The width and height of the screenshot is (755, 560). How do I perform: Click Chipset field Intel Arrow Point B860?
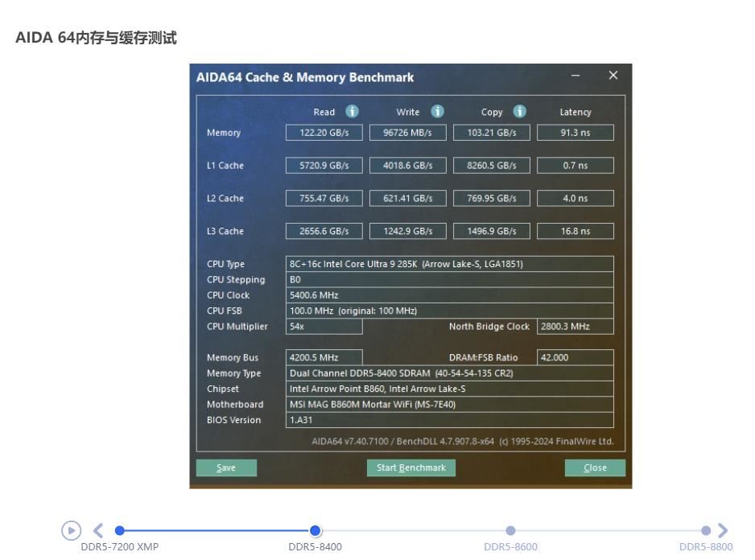click(450, 389)
